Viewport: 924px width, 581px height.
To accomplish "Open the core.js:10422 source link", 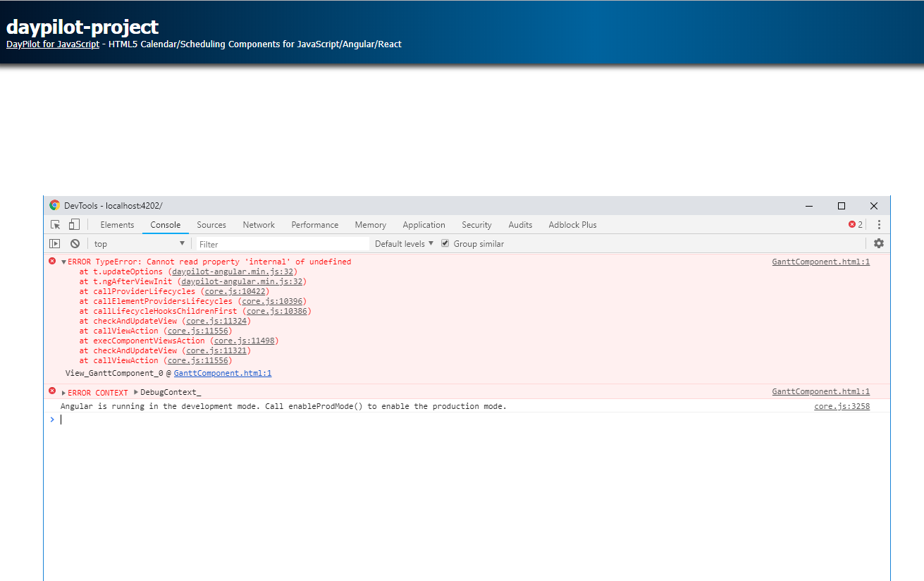I will [x=235, y=291].
